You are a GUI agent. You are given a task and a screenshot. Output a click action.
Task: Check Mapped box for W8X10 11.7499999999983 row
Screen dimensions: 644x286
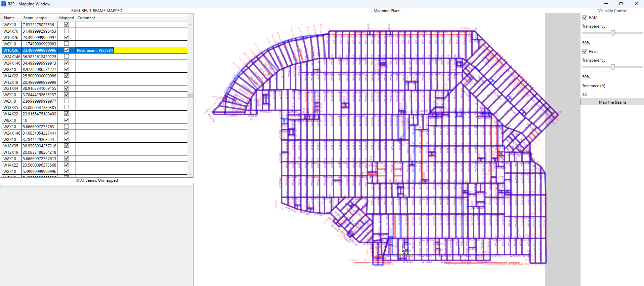[67, 44]
